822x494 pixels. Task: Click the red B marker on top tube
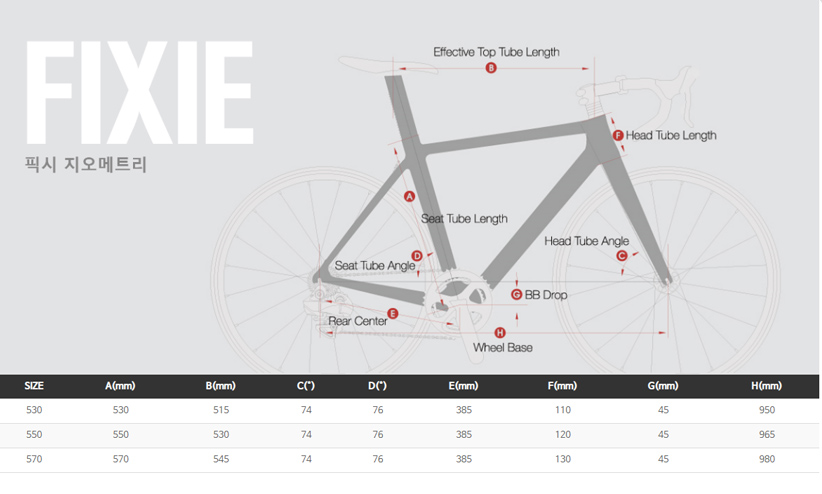pyautogui.click(x=491, y=68)
